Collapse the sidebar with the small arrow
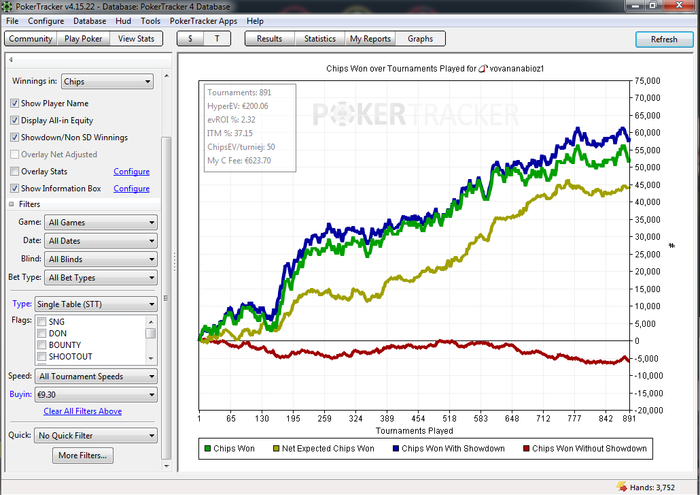700x495 pixels. (11, 59)
